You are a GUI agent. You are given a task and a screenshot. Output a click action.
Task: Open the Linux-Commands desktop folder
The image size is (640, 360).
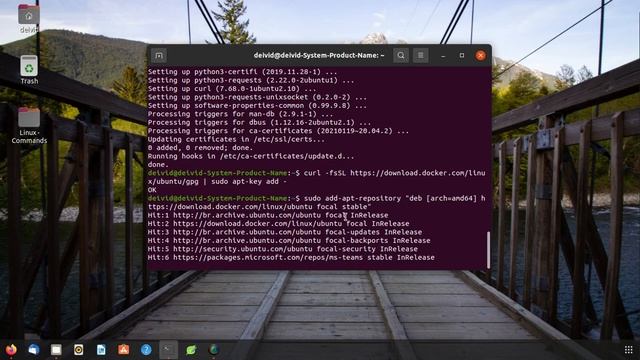[x=29, y=126]
